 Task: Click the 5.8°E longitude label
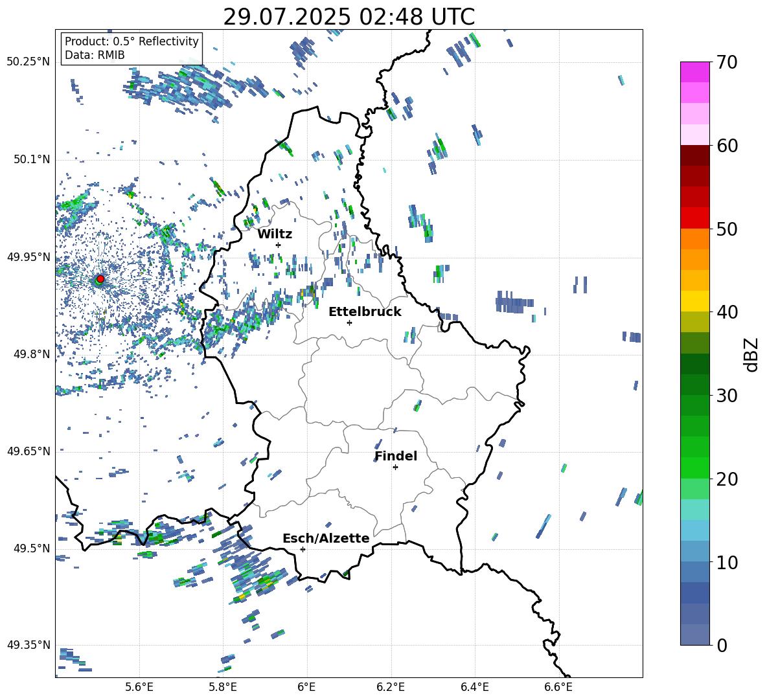tap(223, 687)
